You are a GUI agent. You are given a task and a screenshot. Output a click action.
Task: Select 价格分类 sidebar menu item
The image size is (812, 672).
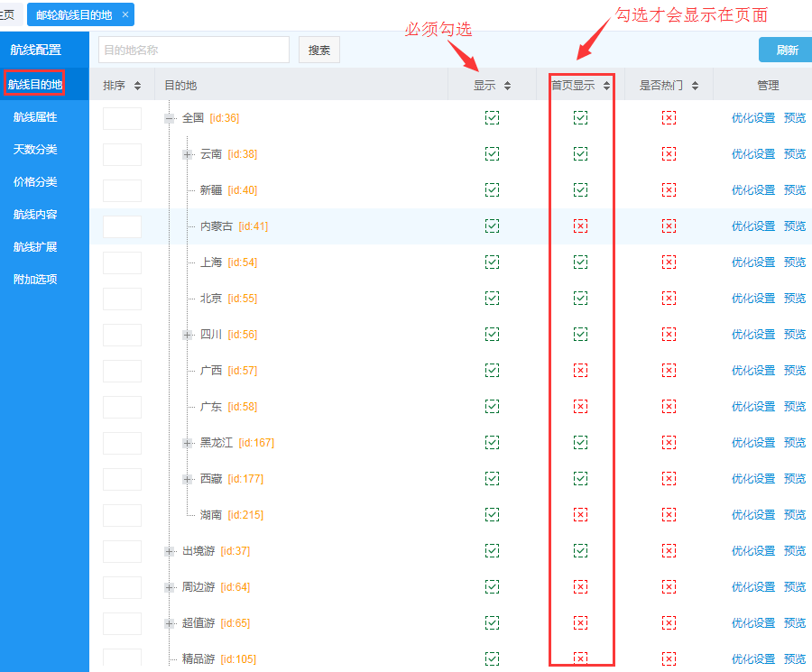pyautogui.click(x=35, y=182)
